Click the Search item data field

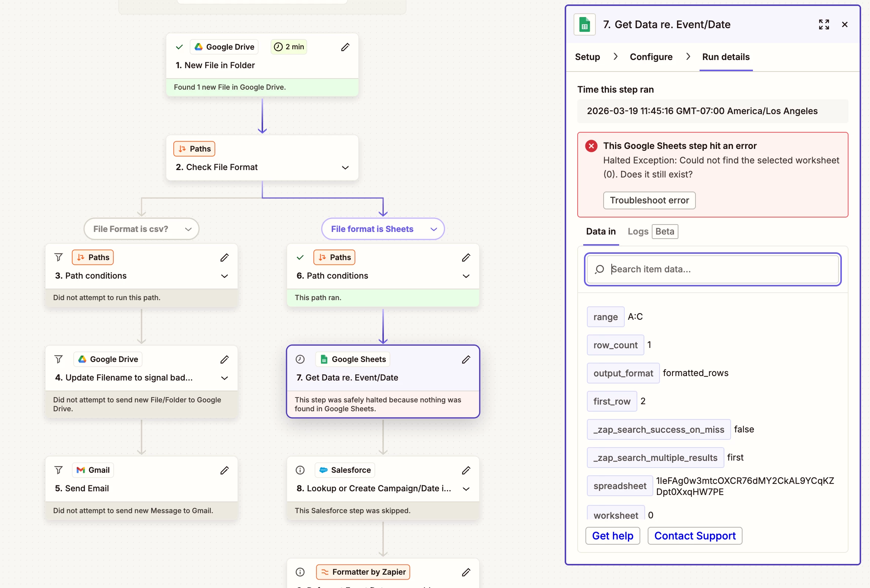point(712,269)
